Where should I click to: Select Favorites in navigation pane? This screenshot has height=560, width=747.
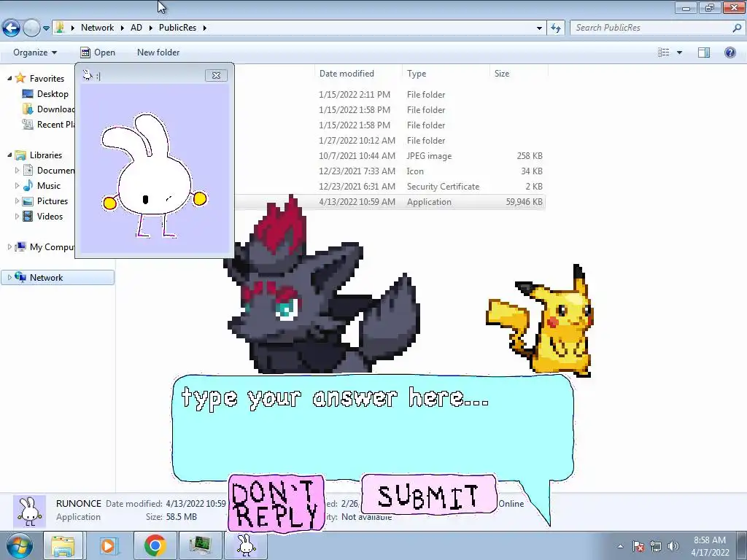point(47,78)
